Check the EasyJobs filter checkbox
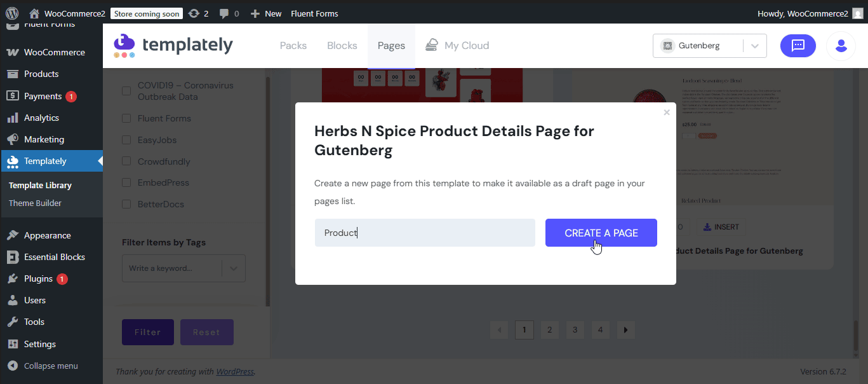This screenshot has height=384, width=868. coord(126,140)
